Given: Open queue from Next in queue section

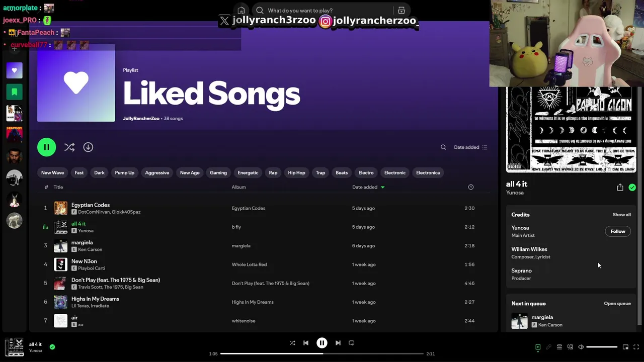Looking at the screenshot, I should pyautogui.click(x=617, y=304).
